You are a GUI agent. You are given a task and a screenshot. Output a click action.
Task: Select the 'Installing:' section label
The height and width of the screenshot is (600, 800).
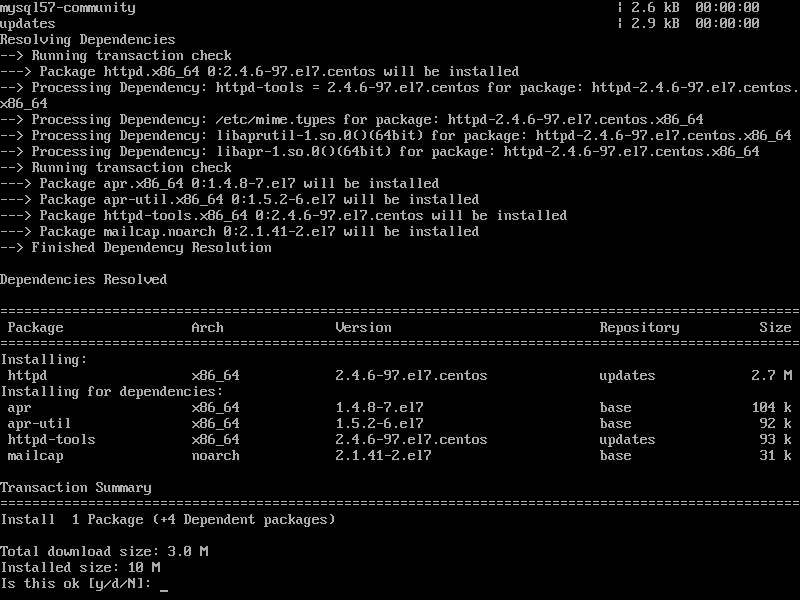[44, 360]
